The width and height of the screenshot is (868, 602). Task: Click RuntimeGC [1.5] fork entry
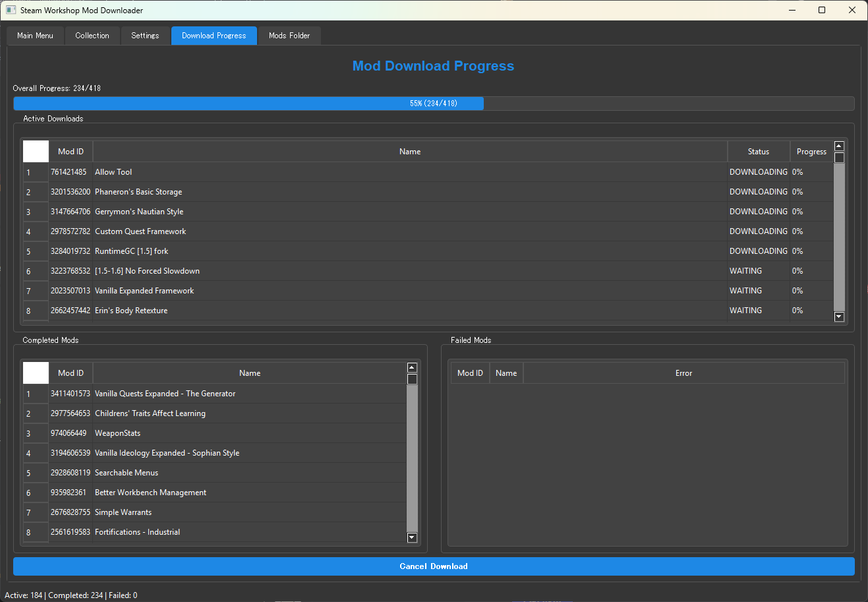pos(409,251)
